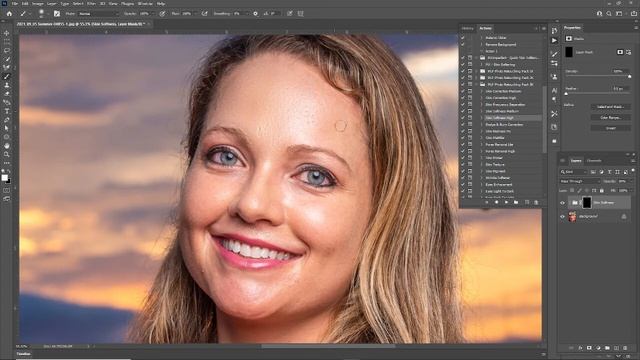Click the Invert button in Properties
Screen dimensions: 640x360
pos(611,128)
